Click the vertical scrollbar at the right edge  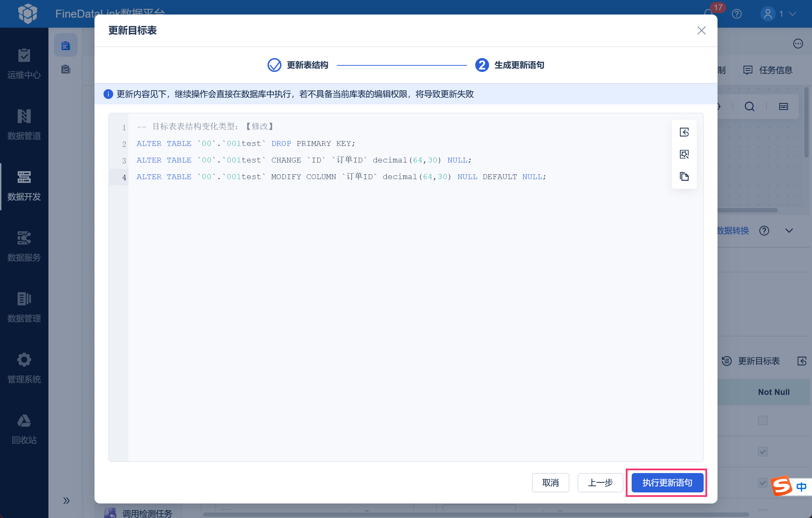806,123
